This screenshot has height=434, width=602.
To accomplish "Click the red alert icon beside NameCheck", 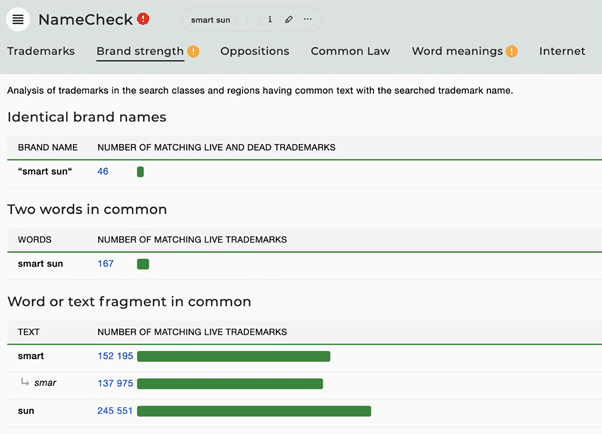I will [x=143, y=19].
